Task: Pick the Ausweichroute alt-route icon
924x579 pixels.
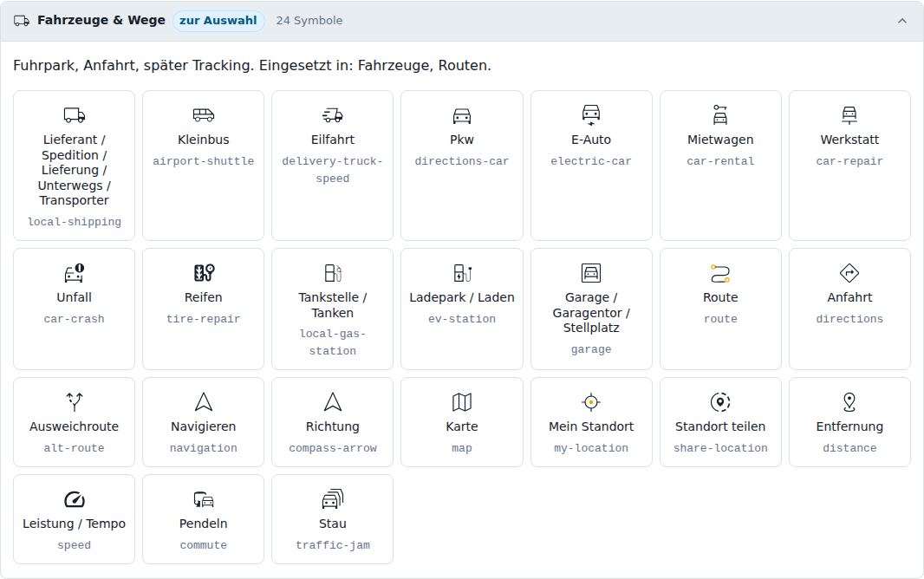Action: 75,401
